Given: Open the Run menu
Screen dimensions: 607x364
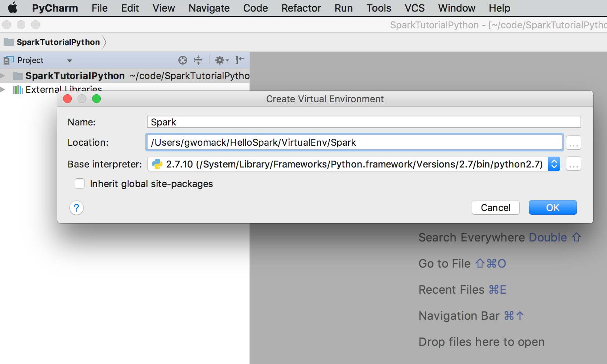Looking at the screenshot, I should click(343, 8).
